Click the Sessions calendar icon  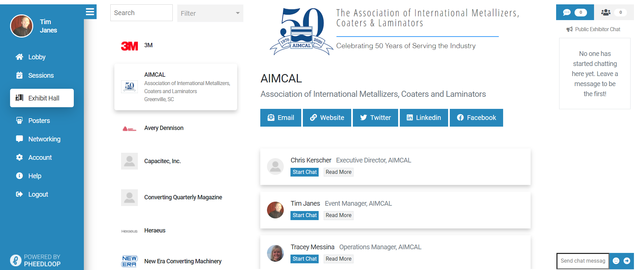(19, 75)
